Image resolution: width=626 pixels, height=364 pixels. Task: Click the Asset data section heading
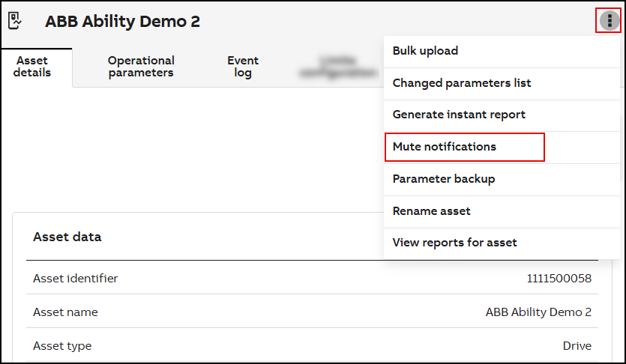(x=67, y=237)
